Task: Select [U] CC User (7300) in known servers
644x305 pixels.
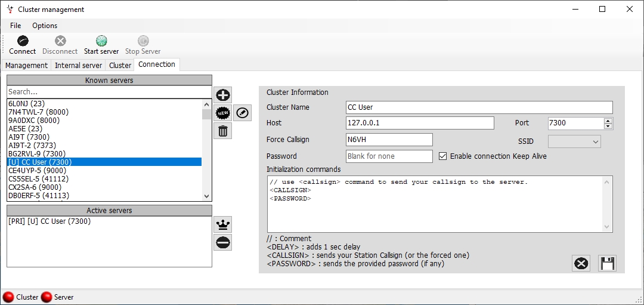Action: point(104,162)
